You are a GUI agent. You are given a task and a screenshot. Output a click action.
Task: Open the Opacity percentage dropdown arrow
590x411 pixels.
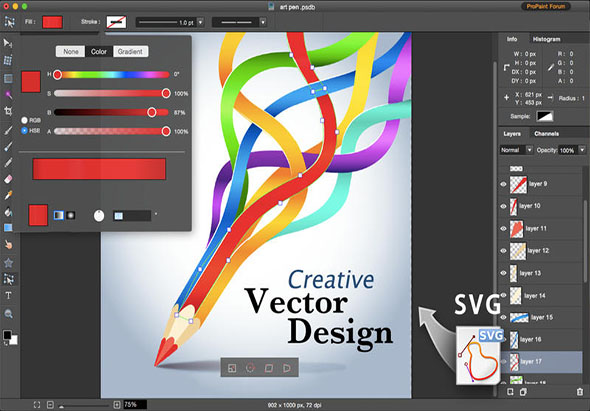click(582, 150)
